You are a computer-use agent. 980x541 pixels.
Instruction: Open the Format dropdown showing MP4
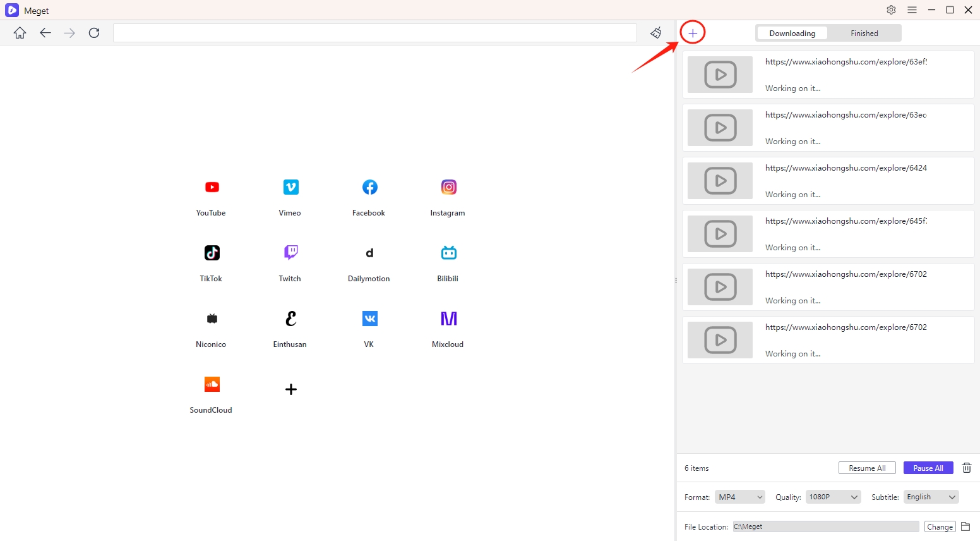coord(740,497)
